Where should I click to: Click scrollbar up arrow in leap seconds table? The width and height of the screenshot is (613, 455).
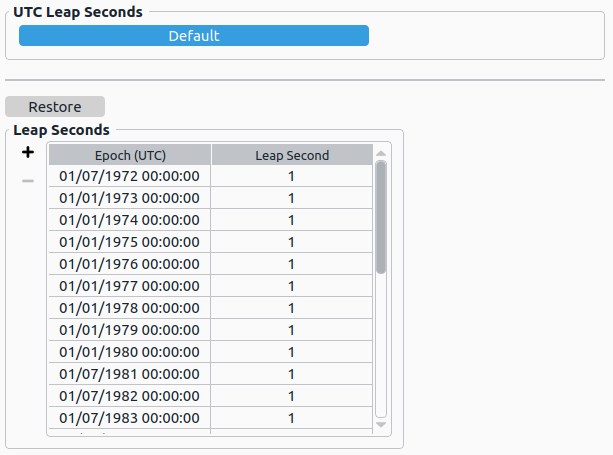click(381, 154)
